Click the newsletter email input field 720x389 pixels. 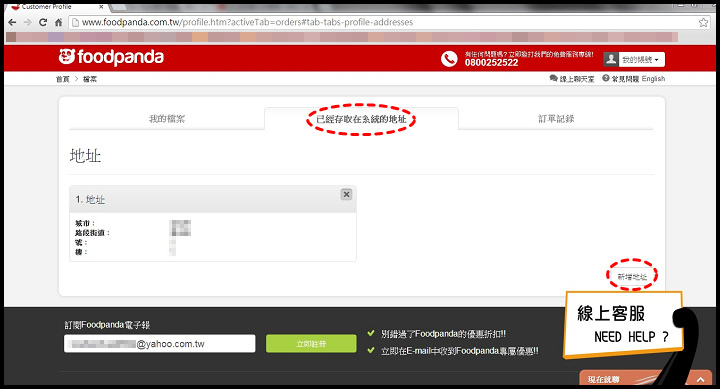[x=160, y=344]
